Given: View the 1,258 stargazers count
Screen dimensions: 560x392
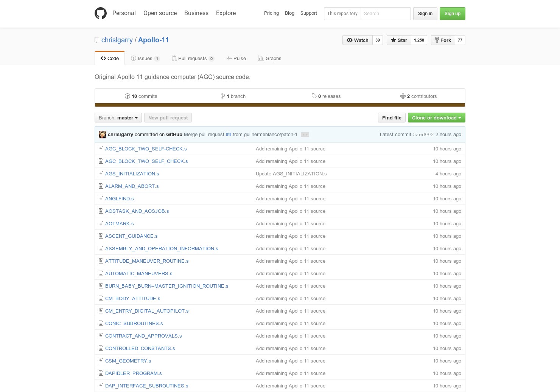Looking at the screenshot, I should click(x=419, y=40).
